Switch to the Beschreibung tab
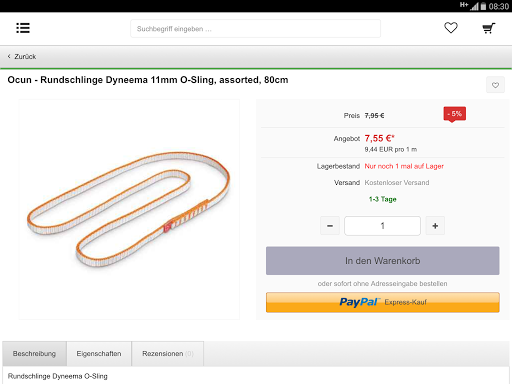 point(34,354)
